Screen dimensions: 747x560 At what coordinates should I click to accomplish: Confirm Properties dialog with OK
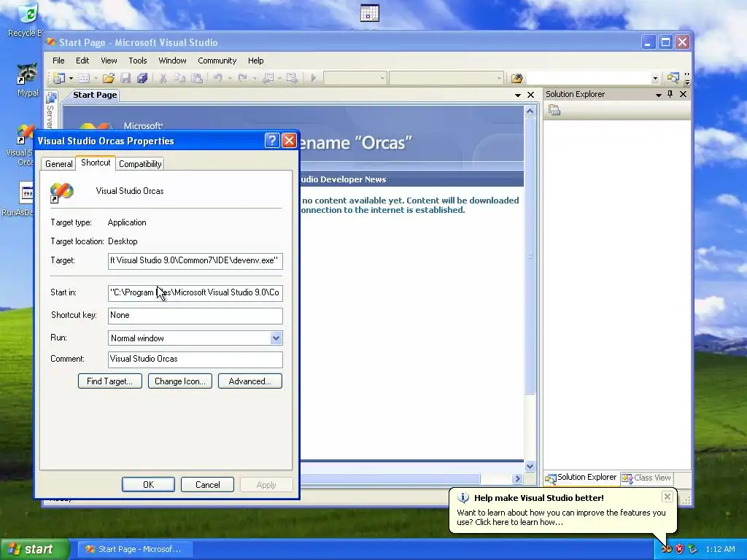tap(148, 484)
